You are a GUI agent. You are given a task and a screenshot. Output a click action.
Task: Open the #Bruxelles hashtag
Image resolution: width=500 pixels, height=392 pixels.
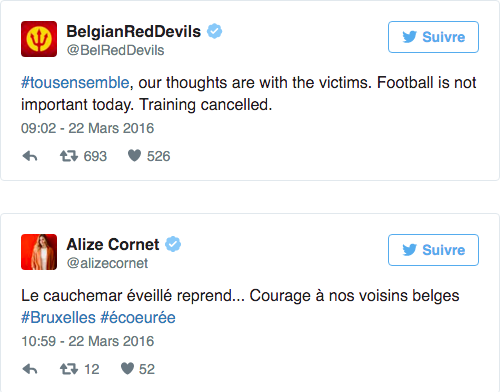(x=58, y=317)
